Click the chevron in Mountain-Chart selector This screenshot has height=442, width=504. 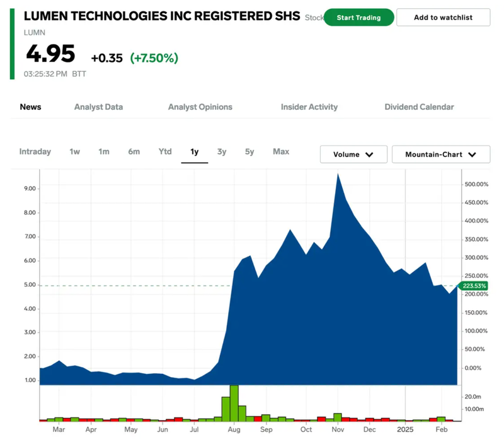[472, 154]
